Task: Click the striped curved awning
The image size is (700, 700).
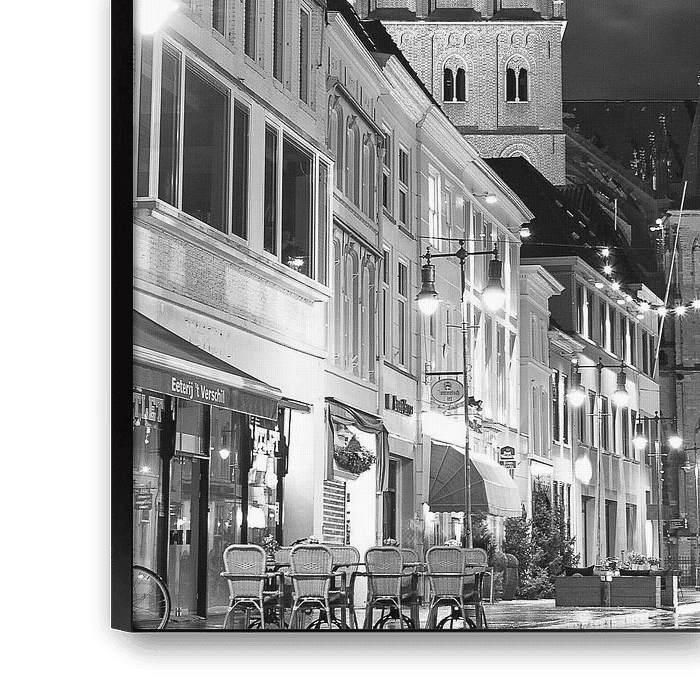Action: click(472, 480)
